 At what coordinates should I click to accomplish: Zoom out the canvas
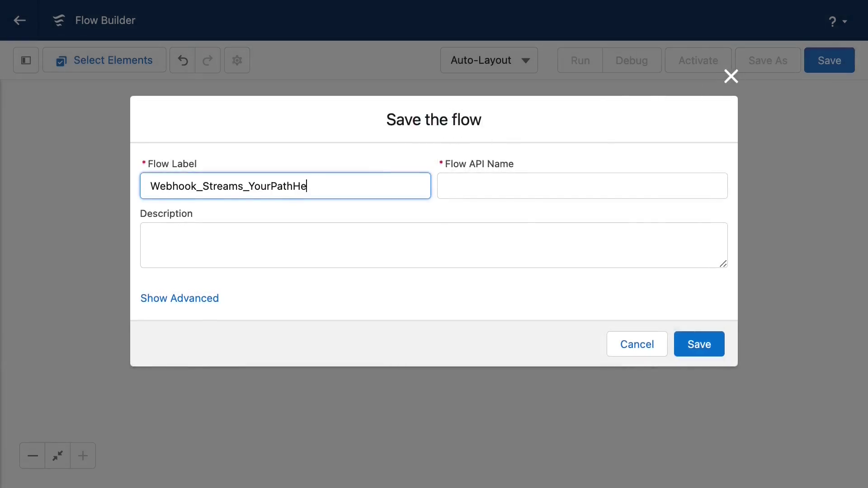pyautogui.click(x=33, y=455)
